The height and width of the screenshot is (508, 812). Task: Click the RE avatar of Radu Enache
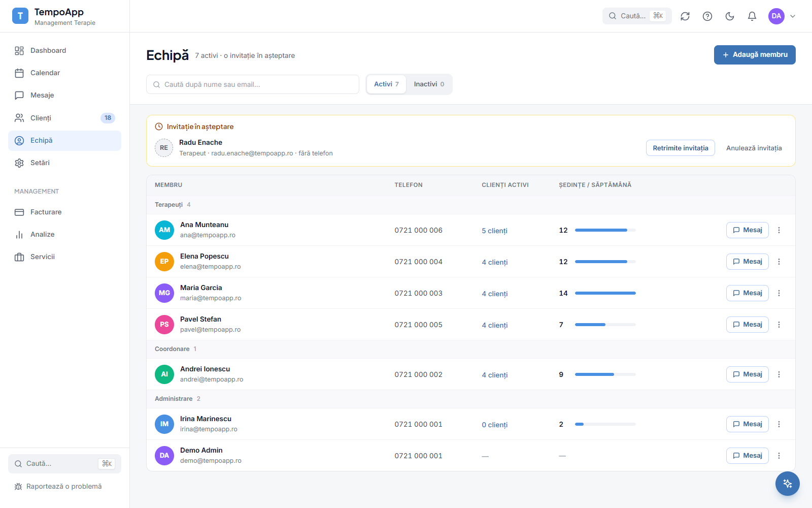pyautogui.click(x=164, y=148)
